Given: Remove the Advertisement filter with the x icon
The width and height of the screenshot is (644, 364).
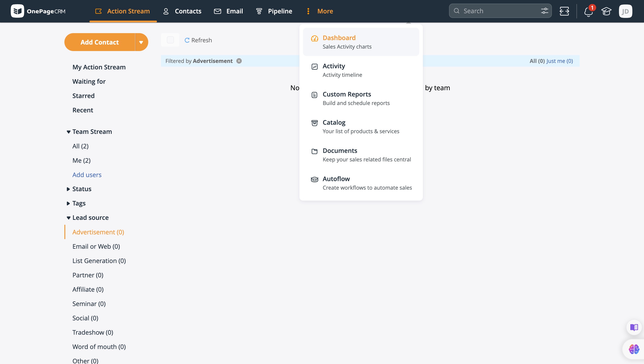Looking at the screenshot, I should pos(239,61).
